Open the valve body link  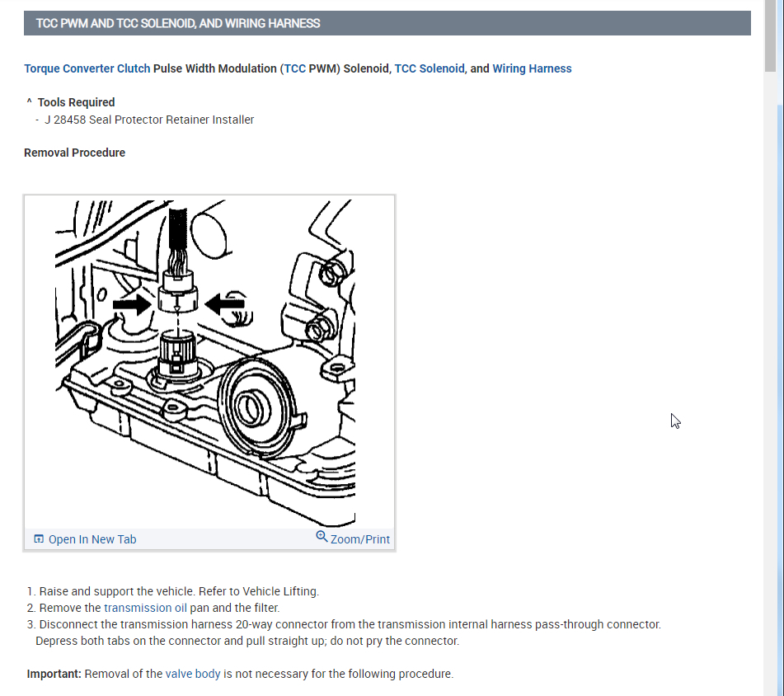click(x=193, y=674)
